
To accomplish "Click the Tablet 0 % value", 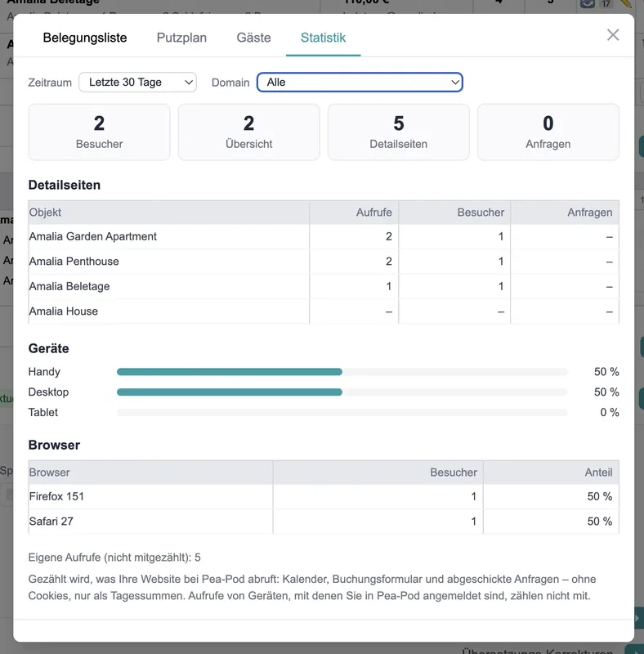I will (610, 413).
